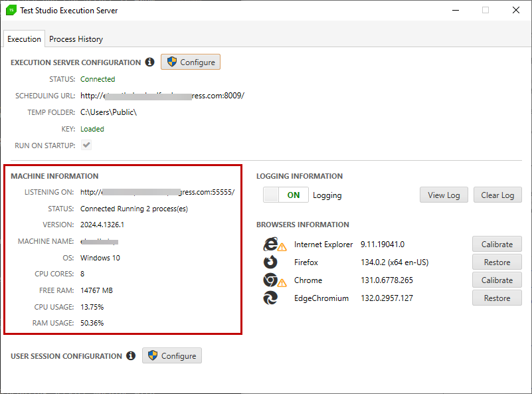The height and width of the screenshot is (394, 532).
Task: Click the Firefox browser icon
Action: click(x=270, y=262)
